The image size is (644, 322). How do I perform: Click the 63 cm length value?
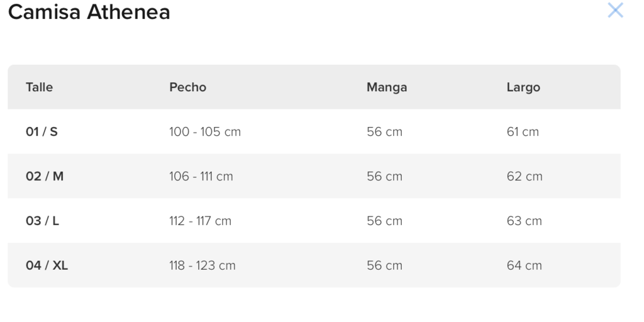525,221
